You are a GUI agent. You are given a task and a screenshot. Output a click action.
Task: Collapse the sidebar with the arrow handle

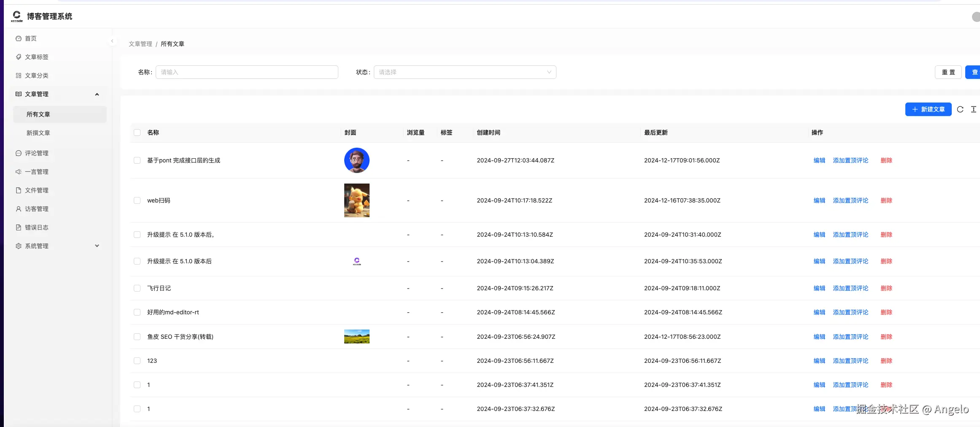click(x=112, y=41)
